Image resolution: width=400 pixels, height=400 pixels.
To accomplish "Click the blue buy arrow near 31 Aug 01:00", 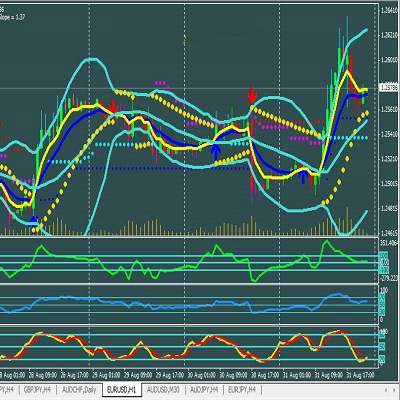I will 303,176.
